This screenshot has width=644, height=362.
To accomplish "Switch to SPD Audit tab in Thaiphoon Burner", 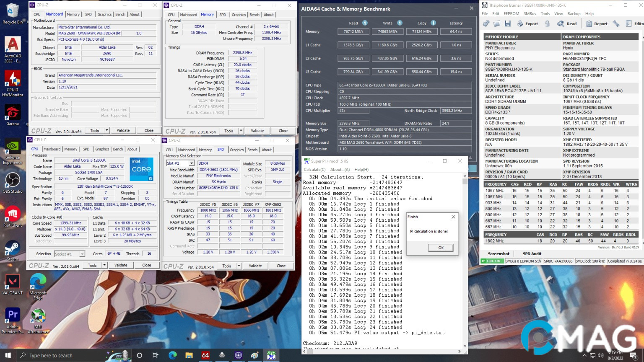I will (532, 254).
